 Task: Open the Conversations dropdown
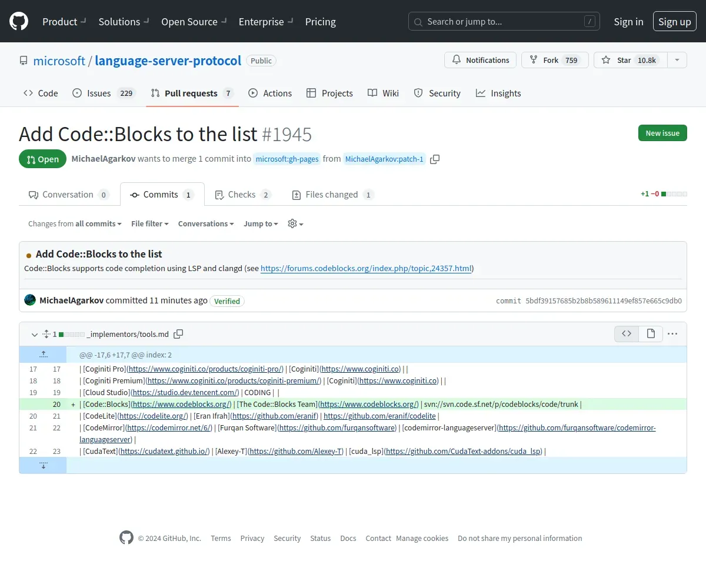[206, 223]
